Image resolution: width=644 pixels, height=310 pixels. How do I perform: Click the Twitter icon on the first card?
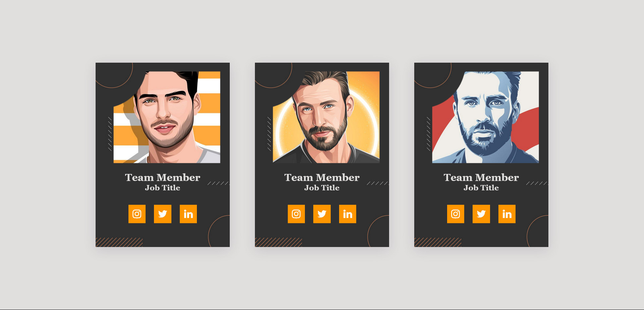[x=163, y=214]
